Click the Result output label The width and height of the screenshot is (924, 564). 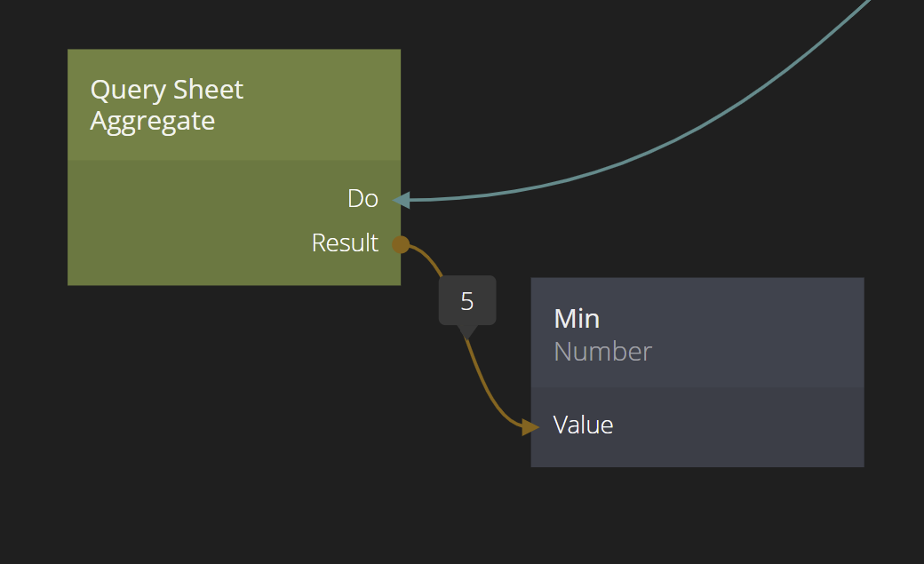[345, 243]
